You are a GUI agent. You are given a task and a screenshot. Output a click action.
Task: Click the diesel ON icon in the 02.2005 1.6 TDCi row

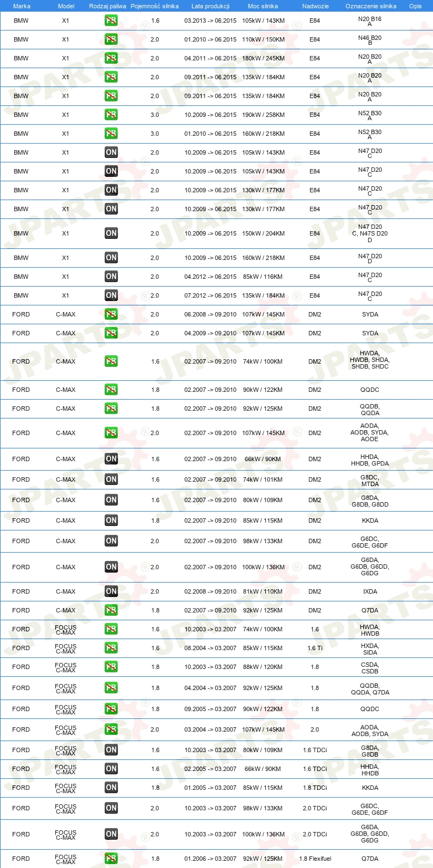[x=111, y=769]
